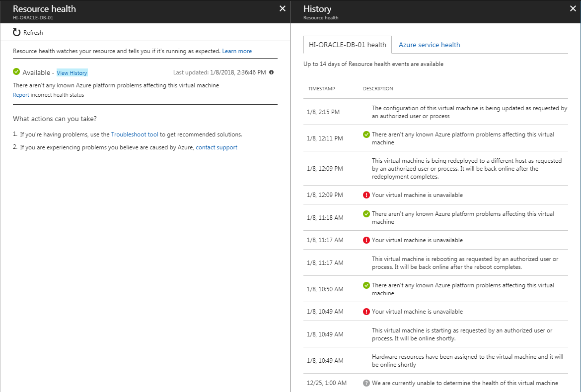Image resolution: width=581 pixels, height=392 pixels.
Task: Report incorrect health status
Action: click(21, 95)
